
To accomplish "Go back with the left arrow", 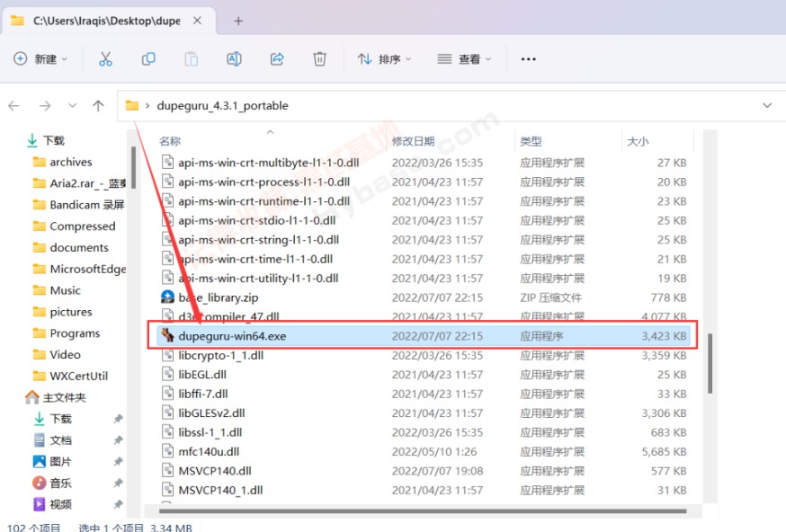I will point(14,106).
